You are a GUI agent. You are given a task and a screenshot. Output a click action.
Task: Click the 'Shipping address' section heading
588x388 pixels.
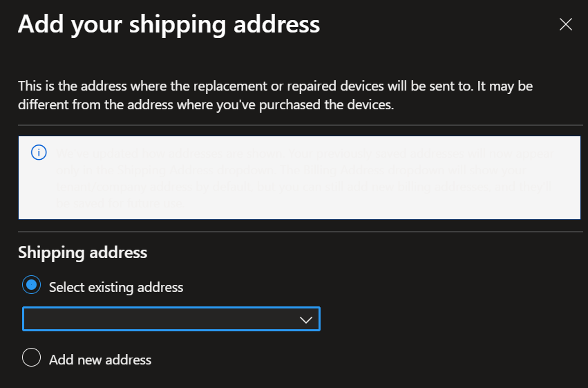point(82,252)
